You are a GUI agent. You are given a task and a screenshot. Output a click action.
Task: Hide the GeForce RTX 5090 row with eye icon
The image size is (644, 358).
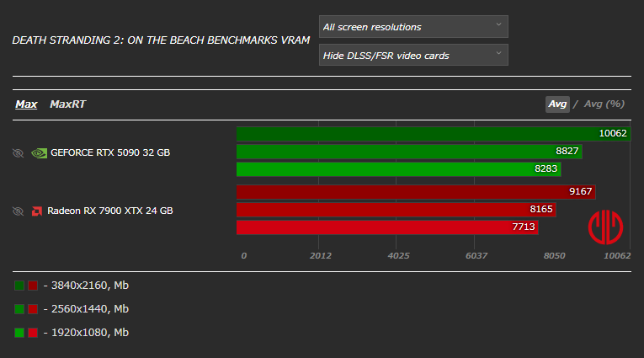pyautogui.click(x=19, y=153)
